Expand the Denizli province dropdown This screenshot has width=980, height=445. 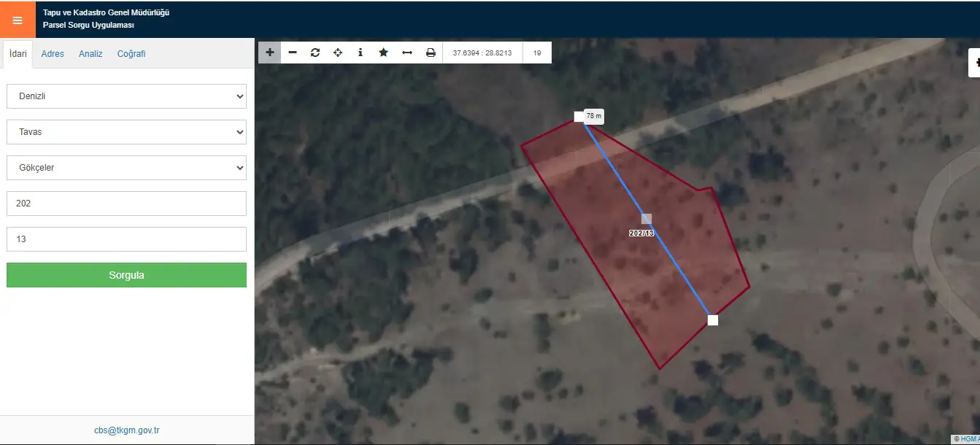[x=126, y=96]
